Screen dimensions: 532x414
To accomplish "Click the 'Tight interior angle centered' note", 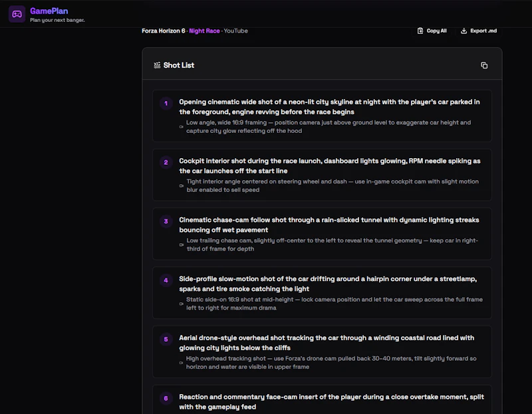I will point(332,185).
